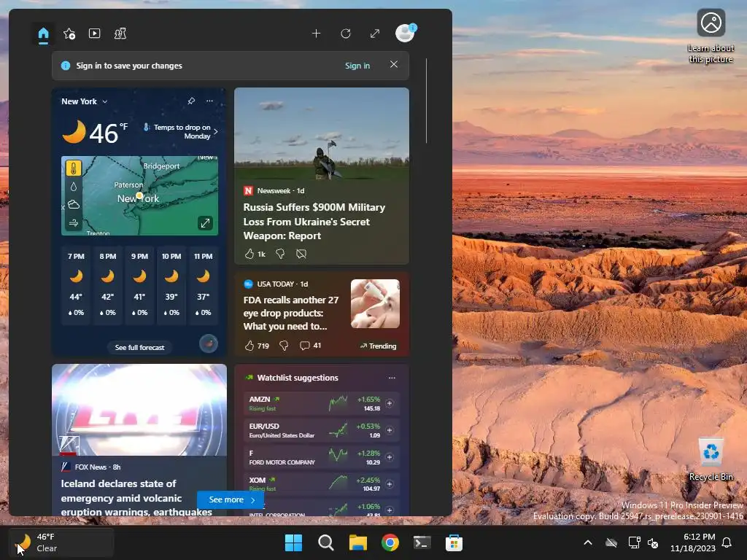Image resolution: width=747 pixels, height=560 pixels.
Task: Launch Google Chrome from taskbar
Action: pyautogui.click(x=390, y=542)
